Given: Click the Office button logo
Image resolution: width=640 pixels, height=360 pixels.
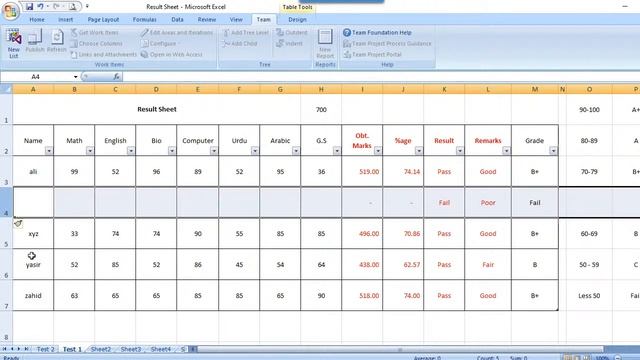Looking at the screenshot, I should (x=11, y=11).
